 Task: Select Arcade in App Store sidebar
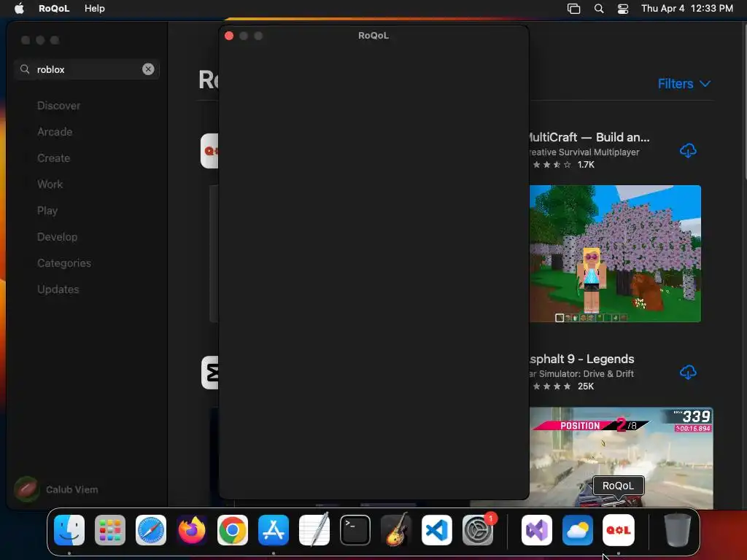(x=55, y=132)
